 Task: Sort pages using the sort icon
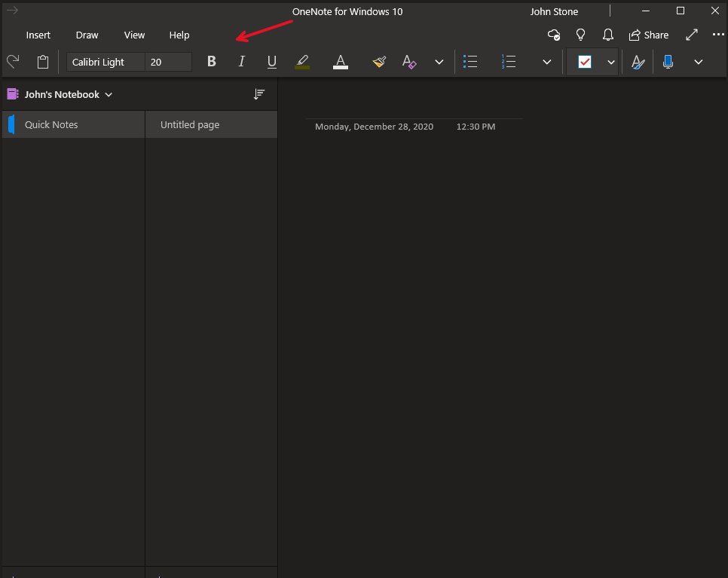click(259, 94)
